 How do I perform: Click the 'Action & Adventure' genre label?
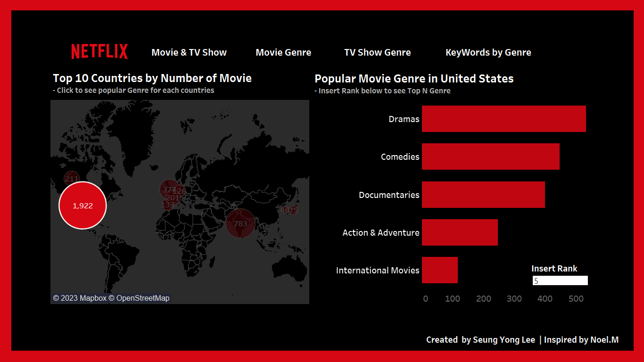coord(381,232)
